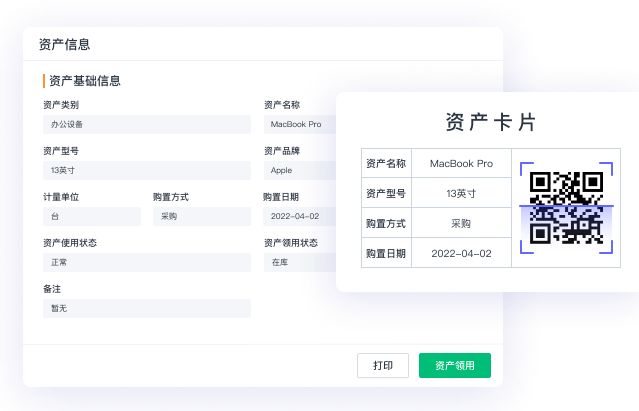Select the 资产类别 field showing 办公设备

point(146,124)
